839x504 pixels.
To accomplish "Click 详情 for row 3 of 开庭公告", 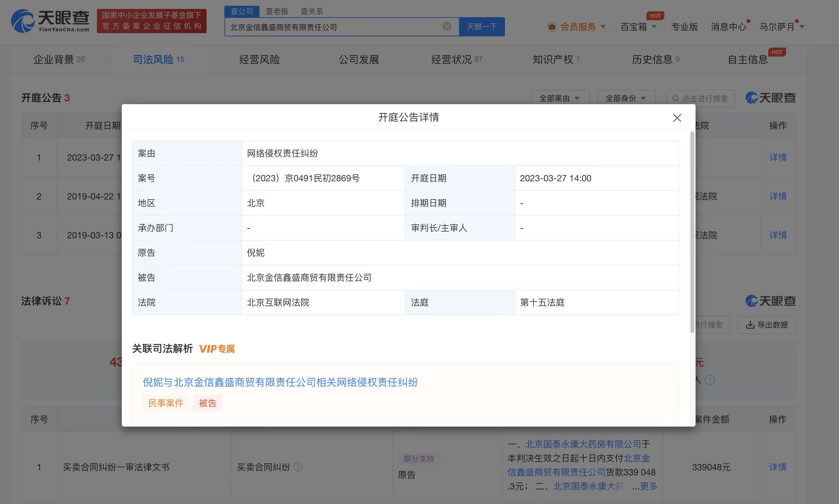I will click(x=778, y=235).
